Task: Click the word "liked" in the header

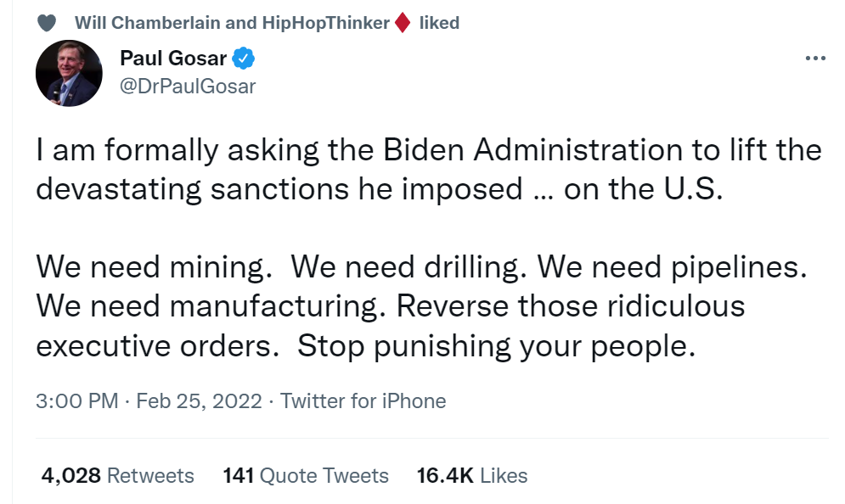Action: [439, 23]
